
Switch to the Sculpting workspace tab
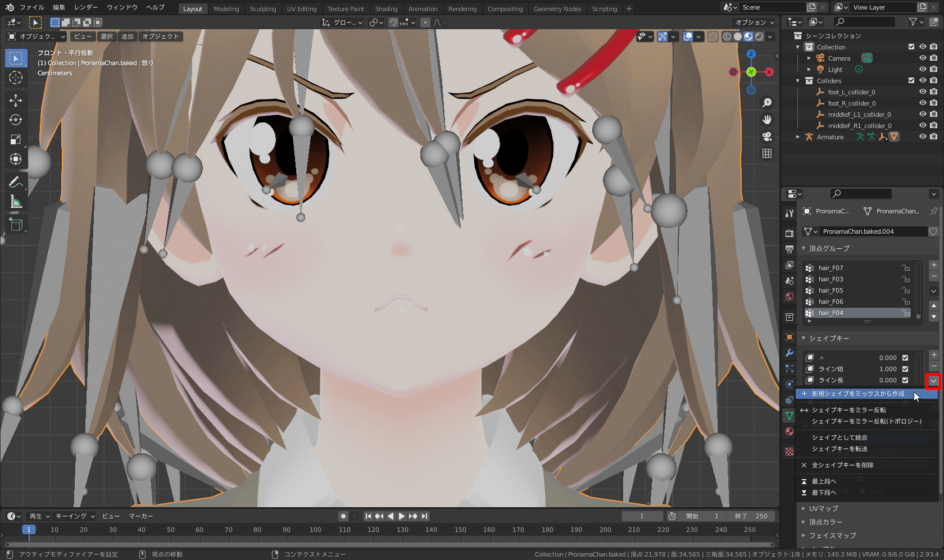pos(263,8)
